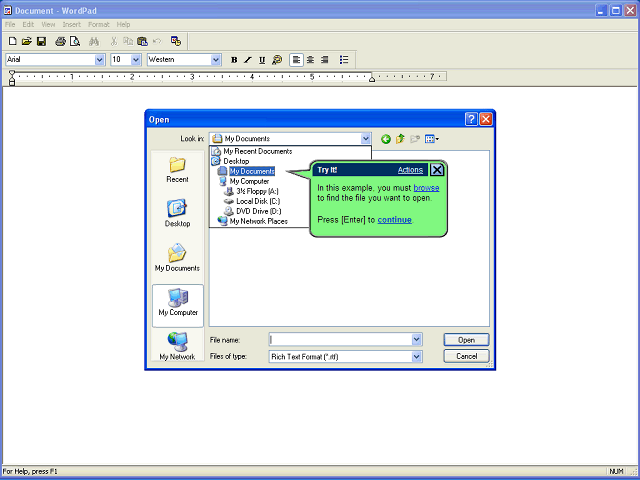Toggle Italic formatting button
Image resolution: width=640 pixels, height=480 pixels.
pyautogui.click(x=248, y=60)
